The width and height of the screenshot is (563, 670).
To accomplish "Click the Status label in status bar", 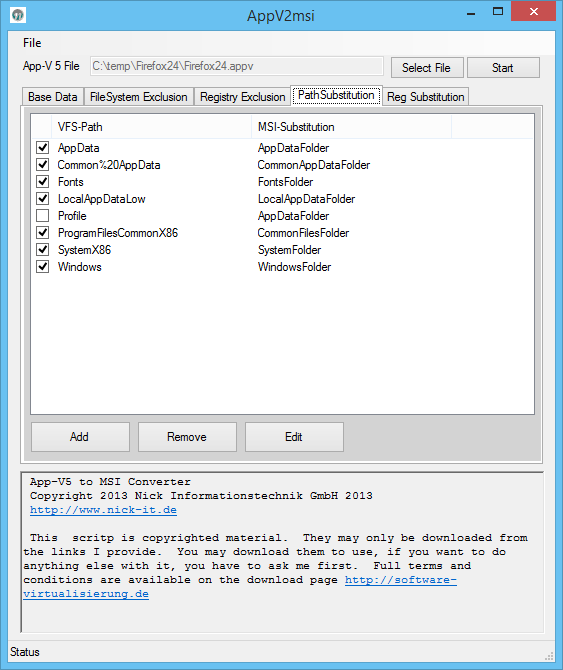I will click(x=25, y=652).
